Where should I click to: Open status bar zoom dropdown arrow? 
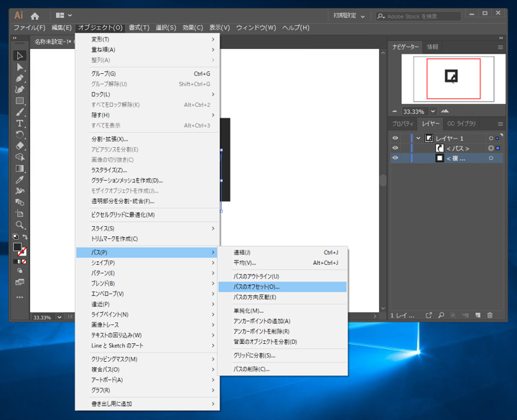tap(60, 317)
